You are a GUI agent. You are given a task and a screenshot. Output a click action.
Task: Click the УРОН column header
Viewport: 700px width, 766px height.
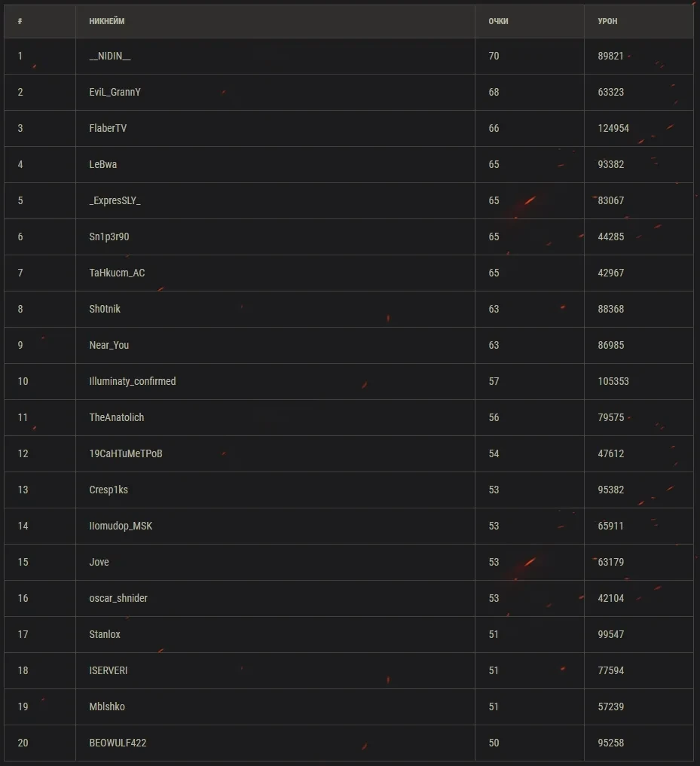(607, 21)
